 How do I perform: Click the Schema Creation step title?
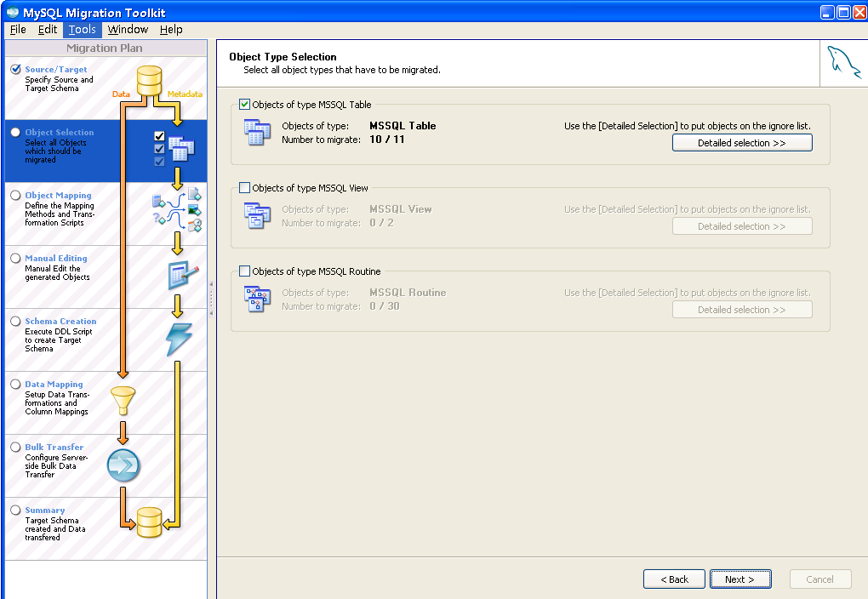click(x=60, y=321)
